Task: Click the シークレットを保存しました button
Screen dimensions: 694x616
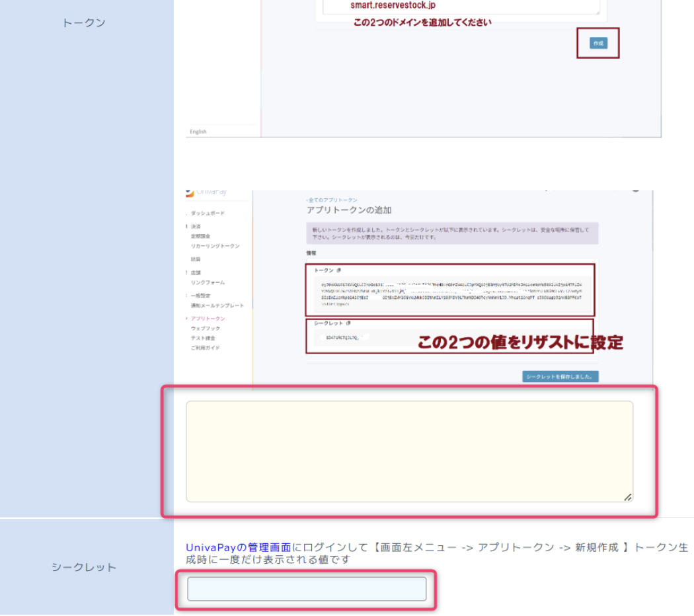Action: click(560, 377)
